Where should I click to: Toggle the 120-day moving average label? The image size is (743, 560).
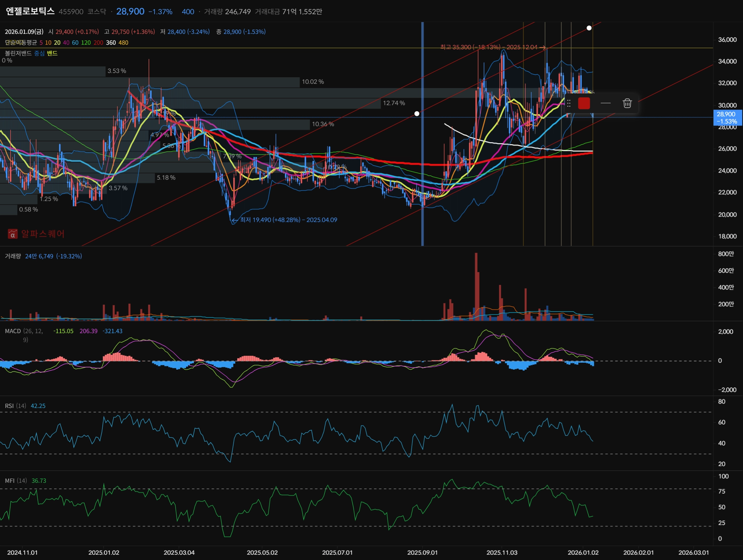86,43
